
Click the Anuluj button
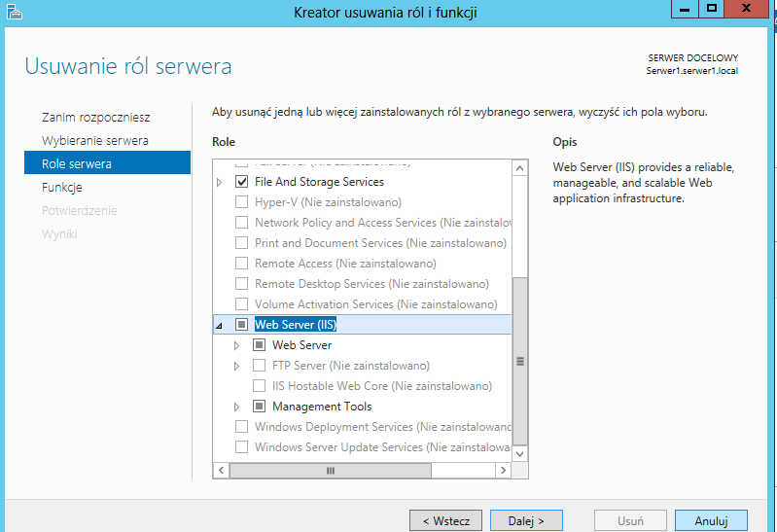[711, 520]
